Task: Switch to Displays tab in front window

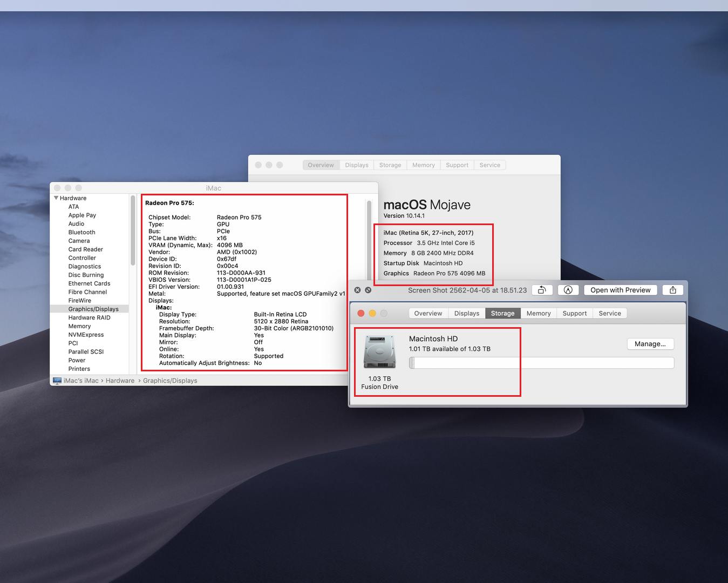Action: point(467,314)
